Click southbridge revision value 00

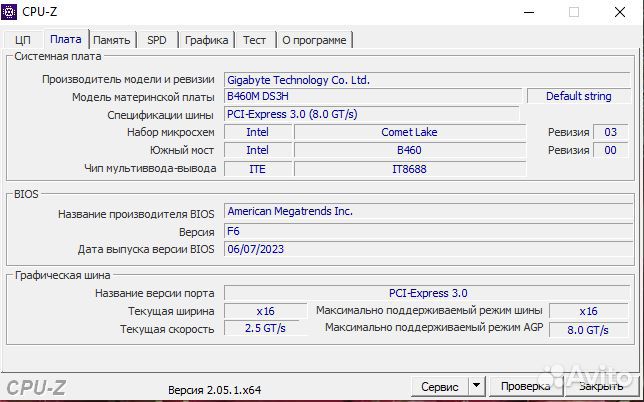(x=611, y=150)
